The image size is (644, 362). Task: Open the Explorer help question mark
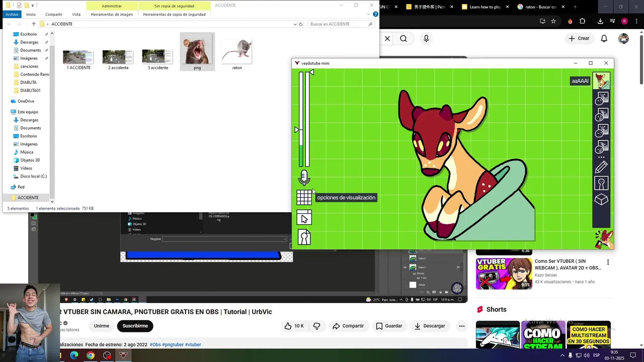click(375, 14)
